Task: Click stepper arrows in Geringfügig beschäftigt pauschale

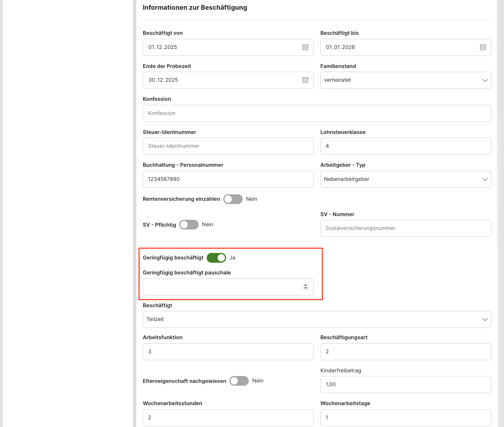Action: pyautogui.click(x=305, y=287)
